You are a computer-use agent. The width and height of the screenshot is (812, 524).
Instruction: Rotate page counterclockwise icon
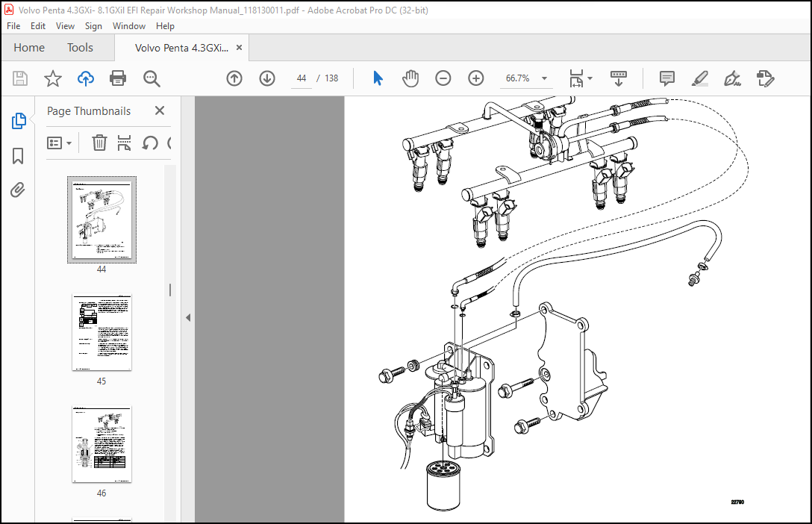(x=150, y=143)
